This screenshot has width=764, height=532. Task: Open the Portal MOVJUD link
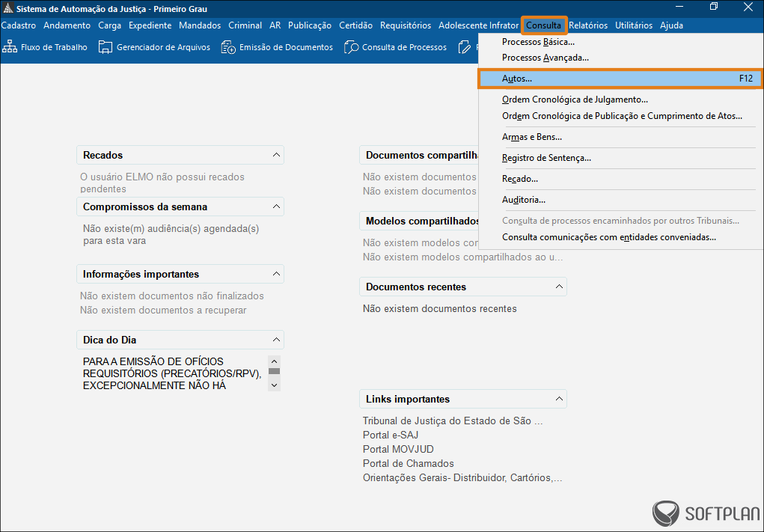click(x=398, y=449)
